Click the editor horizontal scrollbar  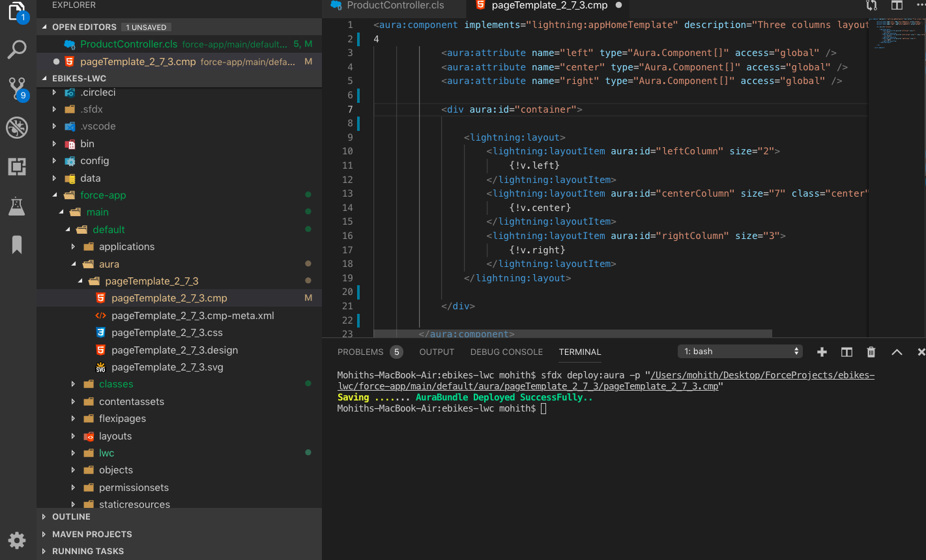(572, 333)
